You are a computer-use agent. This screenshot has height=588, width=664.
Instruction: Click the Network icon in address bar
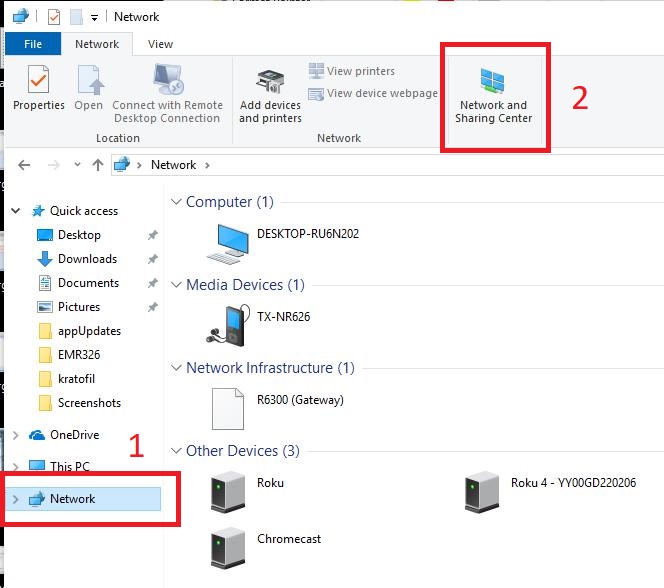click(x=122, y=164)
